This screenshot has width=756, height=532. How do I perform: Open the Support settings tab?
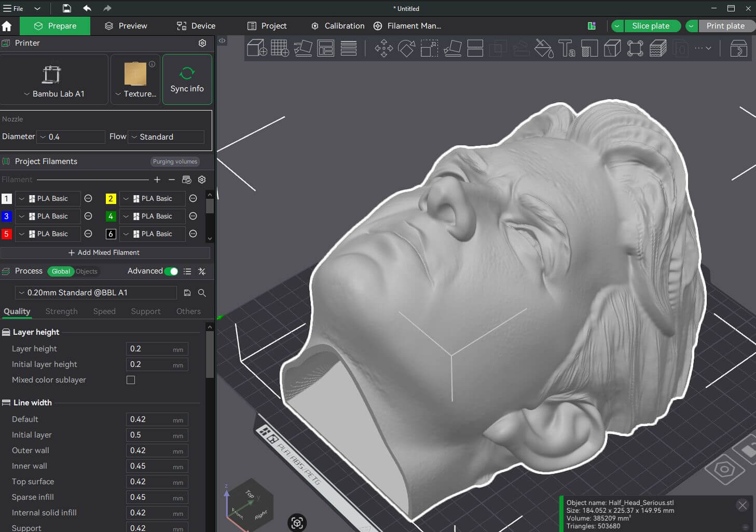click(x=146, y=311)
